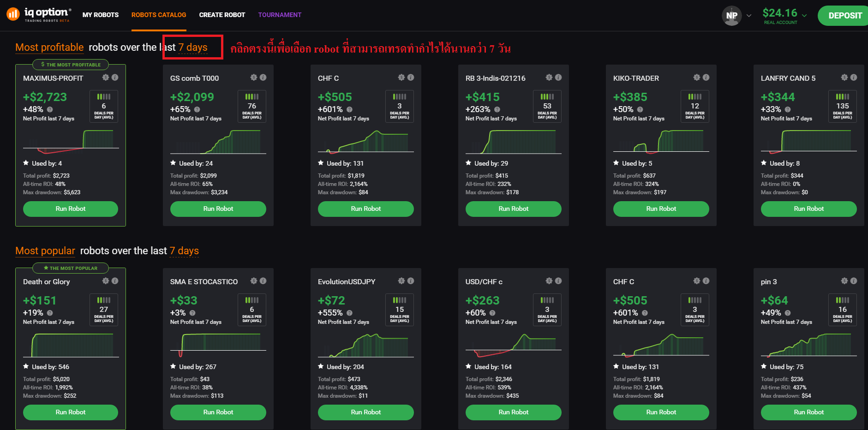This screenshot has height=430, width=868.
Task: Open gear icon on Death or Glory card
Action: [106, 281]
